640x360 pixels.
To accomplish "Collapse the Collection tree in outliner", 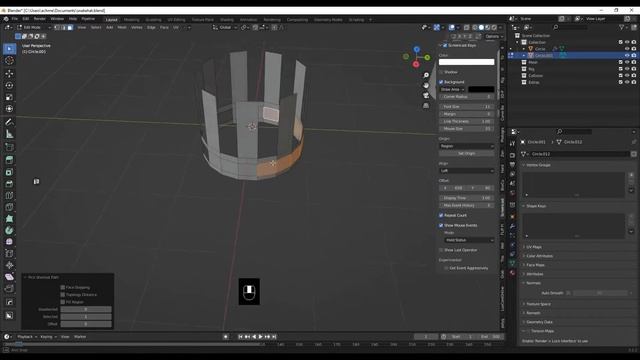I will [x=518, y=42].
